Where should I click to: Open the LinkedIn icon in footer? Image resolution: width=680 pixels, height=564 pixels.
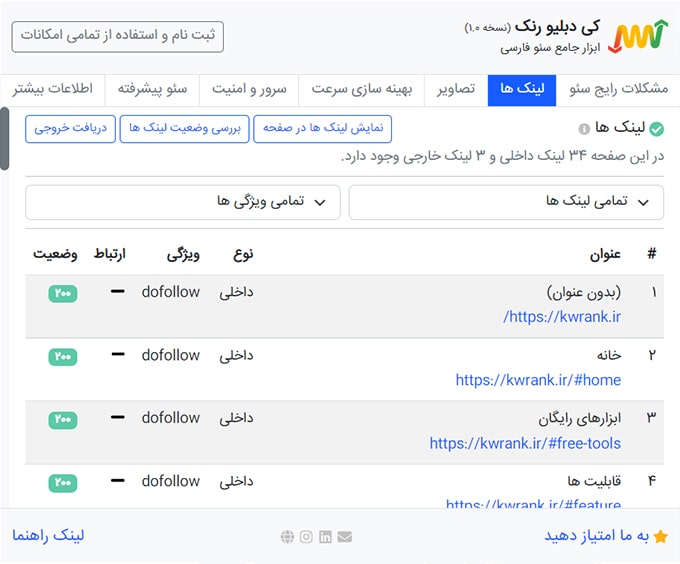pos(325,537)
